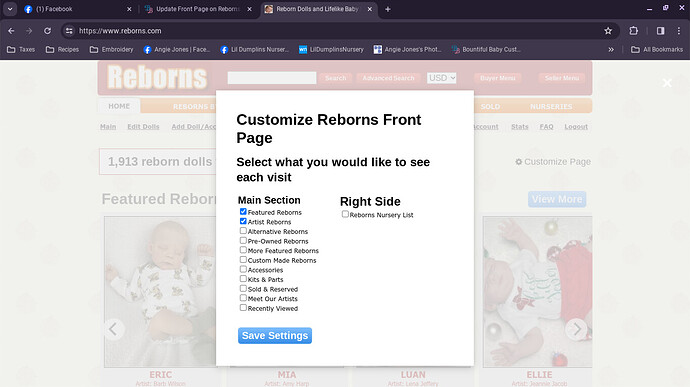Switch to Update Front Page on Reborns tab

(x=198, y=9)
